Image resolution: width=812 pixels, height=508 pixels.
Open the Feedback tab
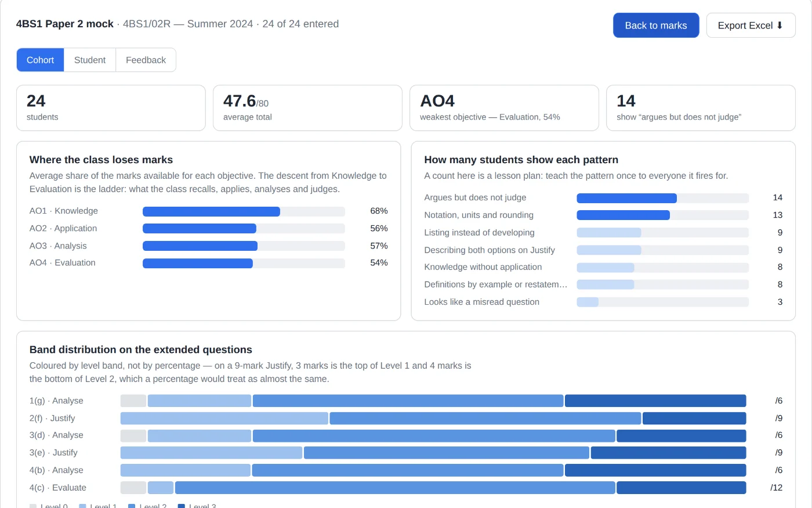point(146,60)
